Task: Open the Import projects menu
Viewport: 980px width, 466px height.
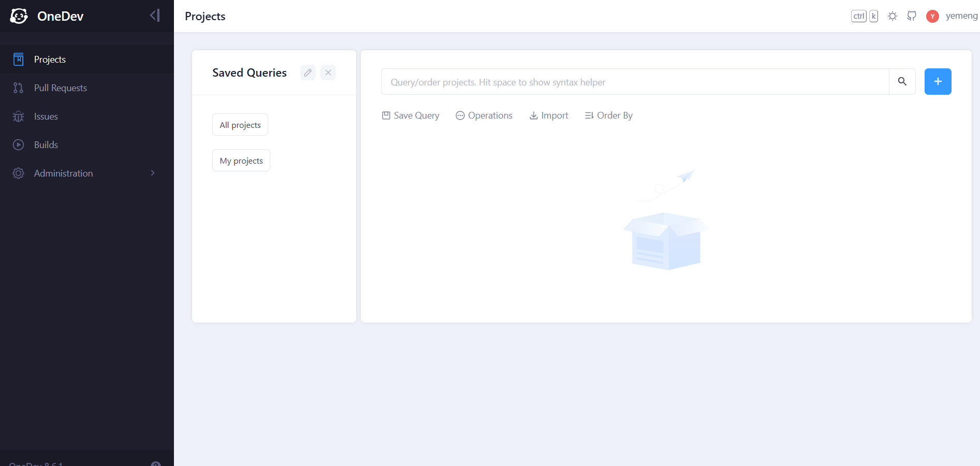Action: 549,115
